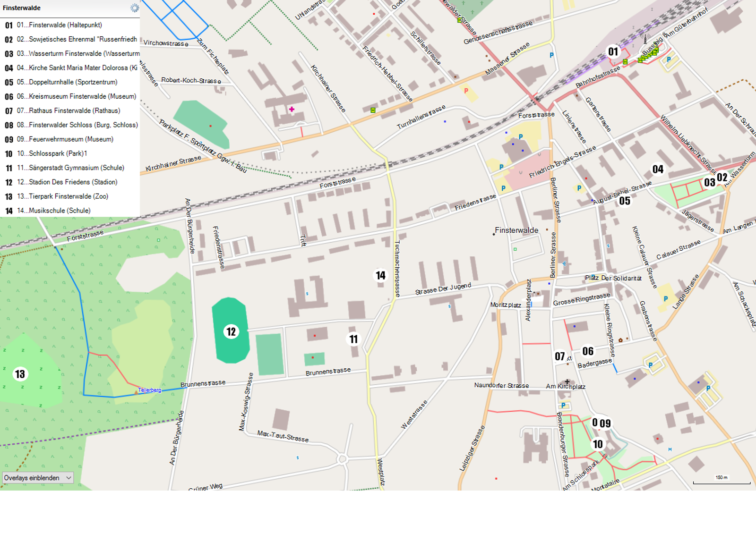This screenshot has width=756, height=534.
Task: Click map marker 14 near Tuchmacherstrasse
Action: tap(380, 275)
